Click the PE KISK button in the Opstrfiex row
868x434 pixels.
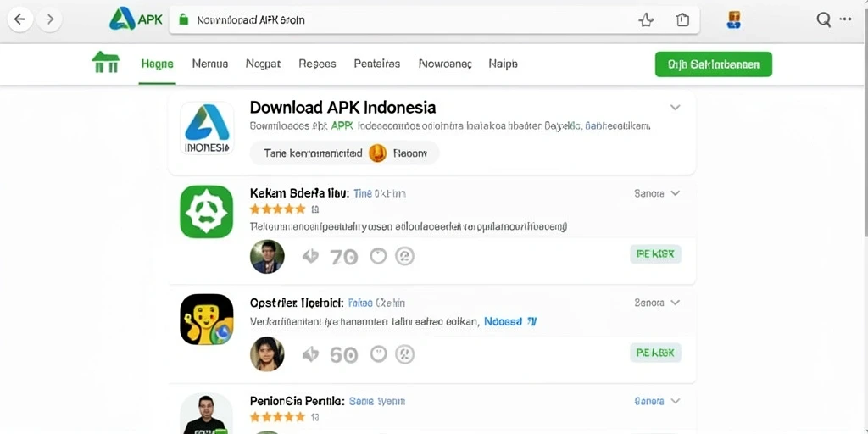(655, 353)
